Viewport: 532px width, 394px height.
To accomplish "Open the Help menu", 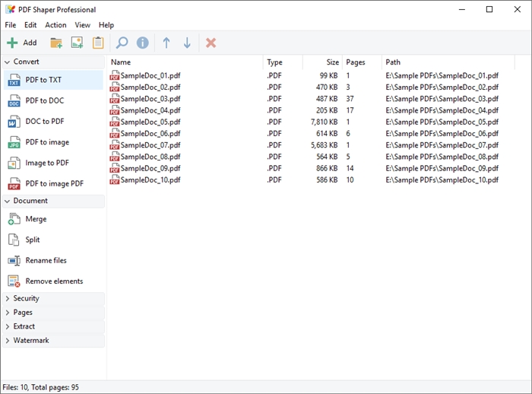I will tap(106, 25).
